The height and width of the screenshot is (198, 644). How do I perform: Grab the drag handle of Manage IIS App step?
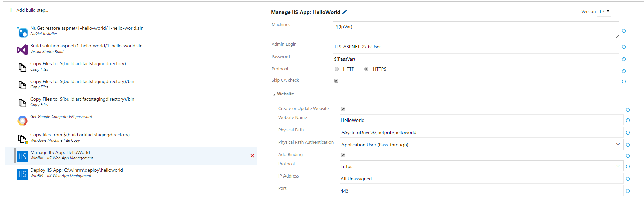15,156
